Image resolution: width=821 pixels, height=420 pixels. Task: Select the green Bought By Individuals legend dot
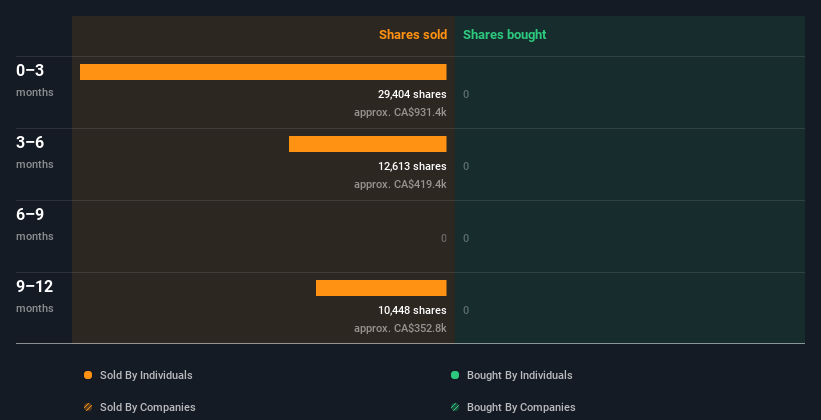(x=455, y=375)
